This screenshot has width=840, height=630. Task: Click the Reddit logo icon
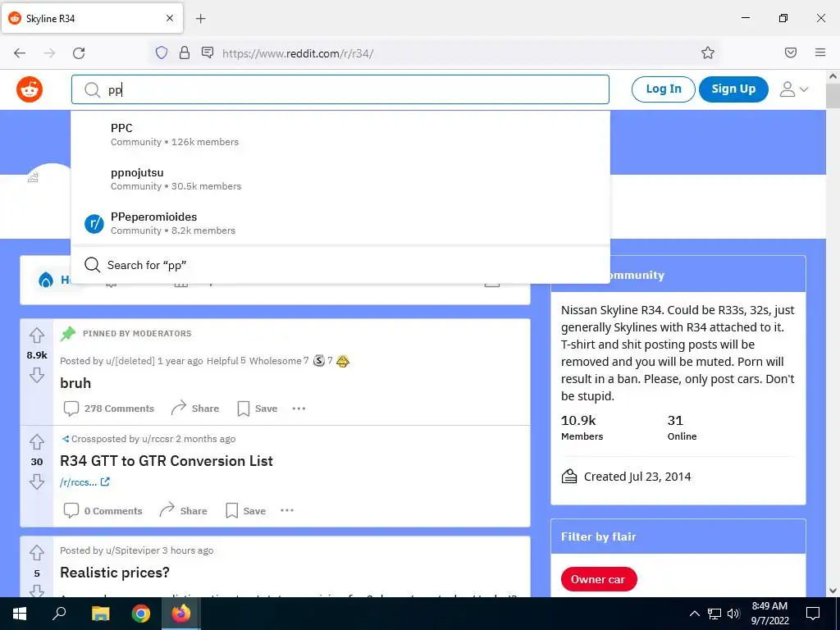point(30,89)
